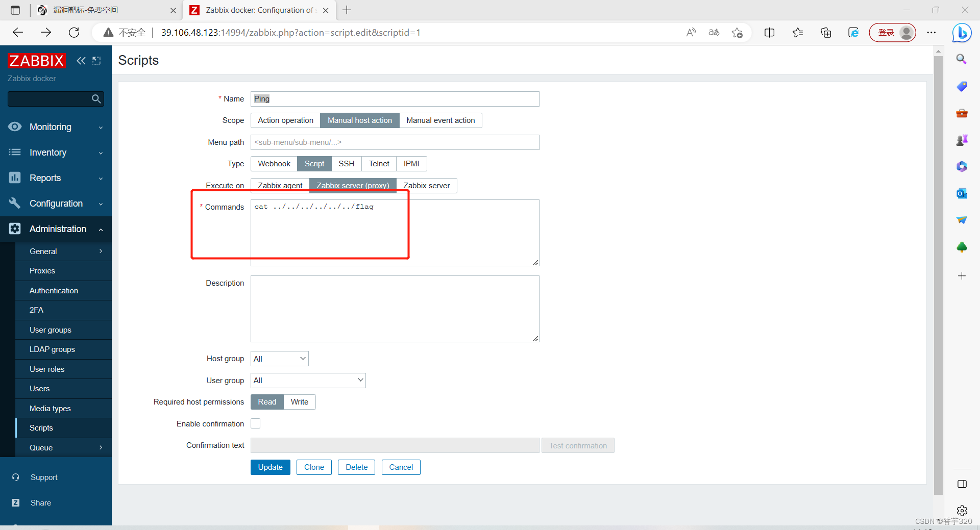Select Action operation scope
Viewport: 980px width, 530px height.
pos(285,120)
